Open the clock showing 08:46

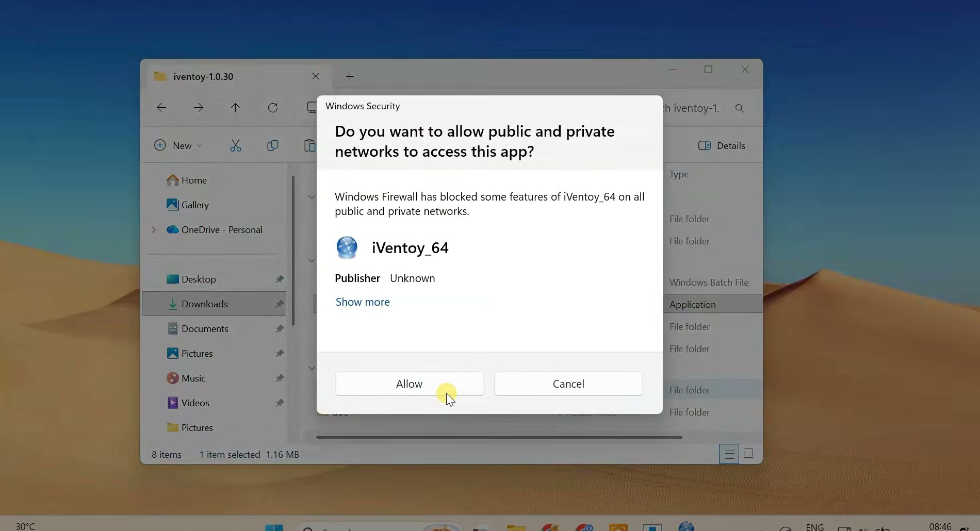pyautogui.click(x=940, y=526)
